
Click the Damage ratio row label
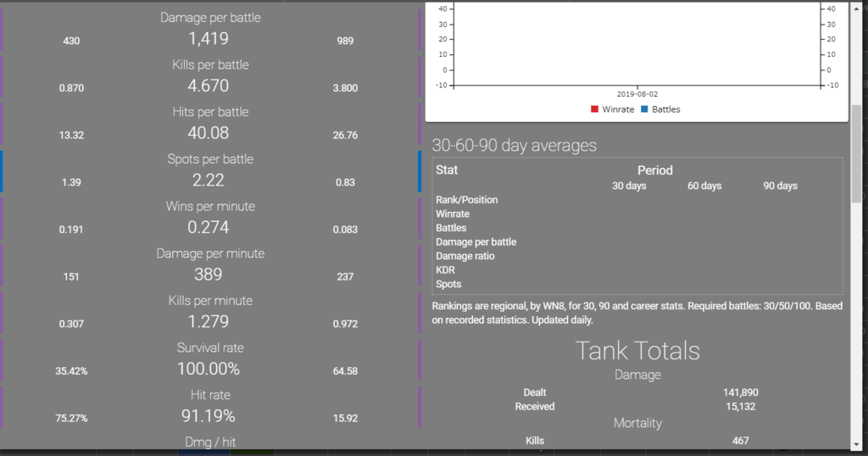[x=465, y=256]
